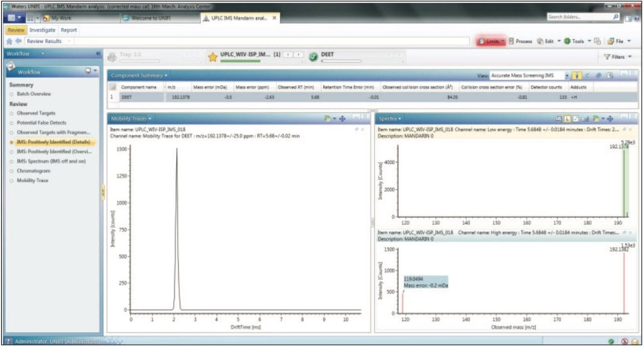The height and width of the screenshot is (347, 644).
Task: Open the Workflow header dropdown arrow
Action: tap(43, 53)
